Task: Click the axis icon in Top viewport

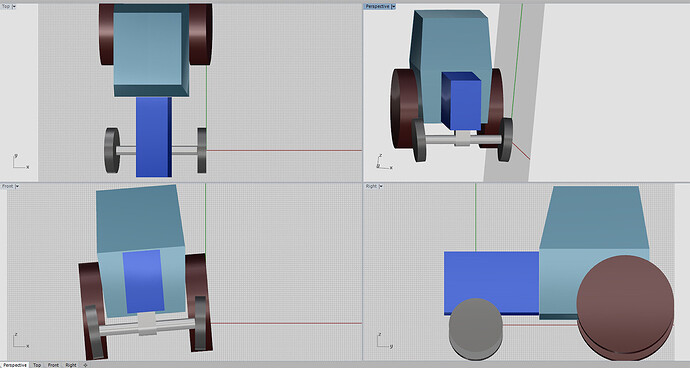Action: pos(20,162)
